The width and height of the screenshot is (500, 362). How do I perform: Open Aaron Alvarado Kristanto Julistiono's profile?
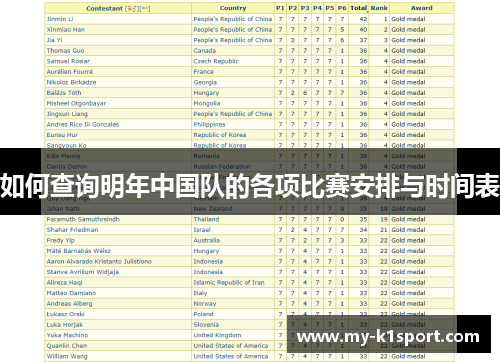99,262
